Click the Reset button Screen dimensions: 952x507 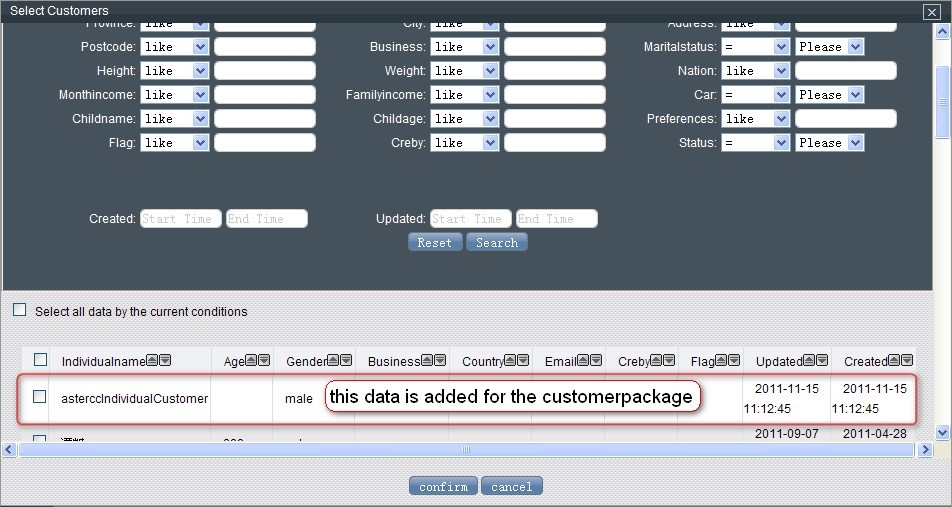coord(434,243)
